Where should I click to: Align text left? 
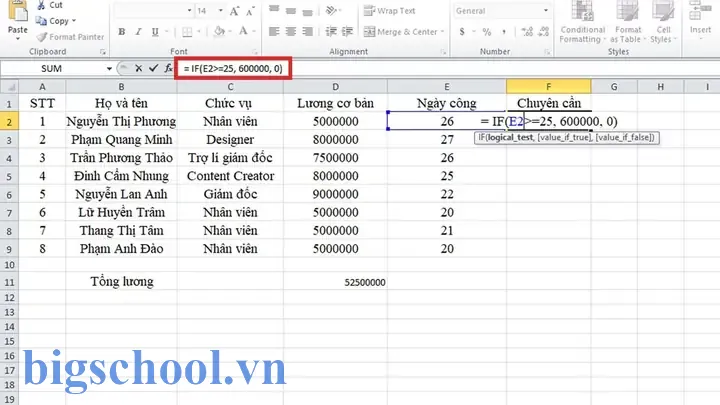tap(274, 32)
